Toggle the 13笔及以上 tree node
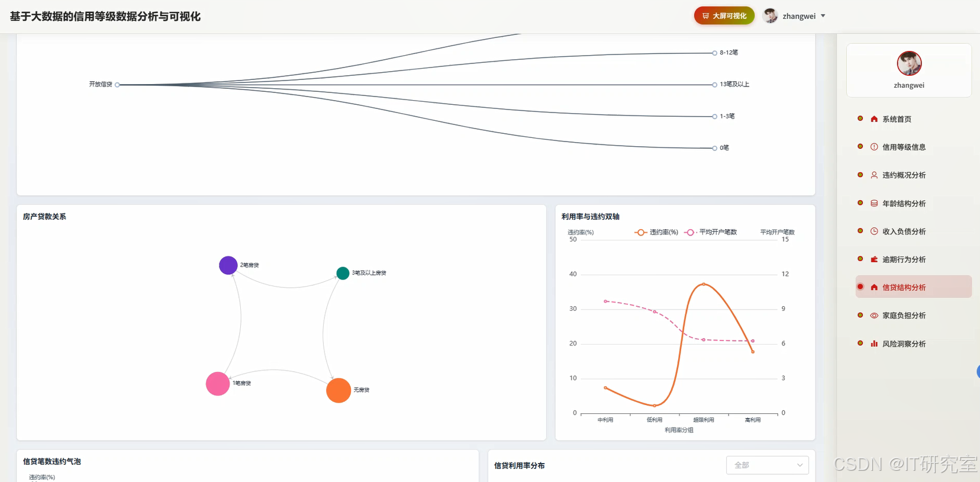 click(x=715, y=85)
